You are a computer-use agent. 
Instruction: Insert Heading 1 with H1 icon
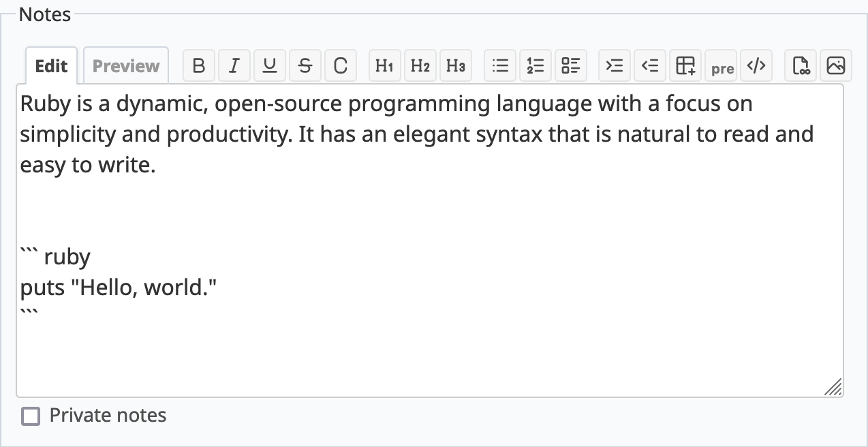[x=384, y=65]
